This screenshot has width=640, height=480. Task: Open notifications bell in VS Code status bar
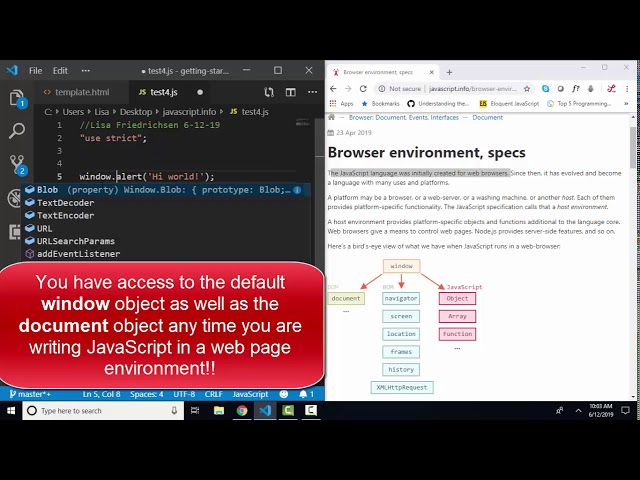click(306, 394)
